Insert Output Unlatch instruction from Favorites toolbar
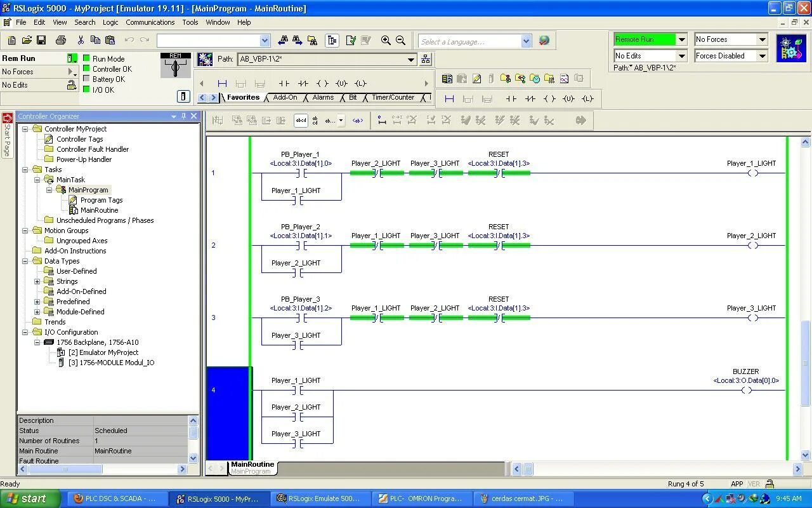812x508 pixels. coord(342,83)
